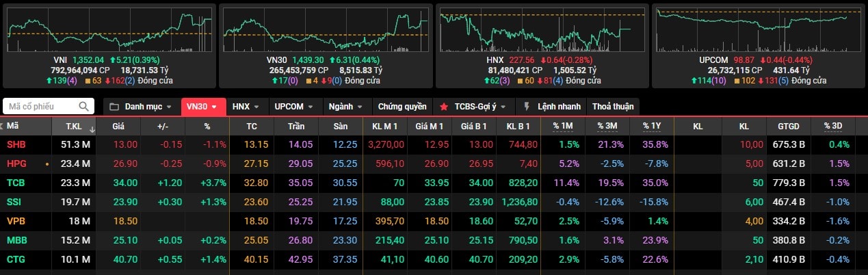Click the % 3D column header
This screenshot has height=275, width=868.
coord(832,126)
